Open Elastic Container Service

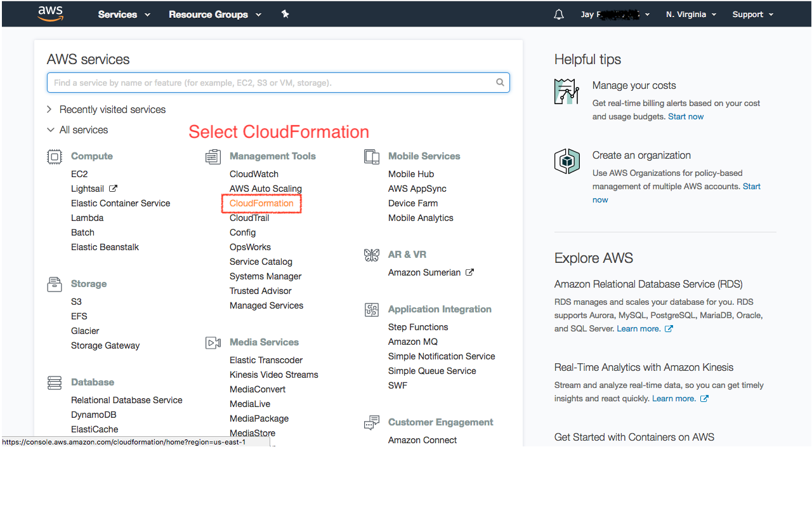point(121,203)
